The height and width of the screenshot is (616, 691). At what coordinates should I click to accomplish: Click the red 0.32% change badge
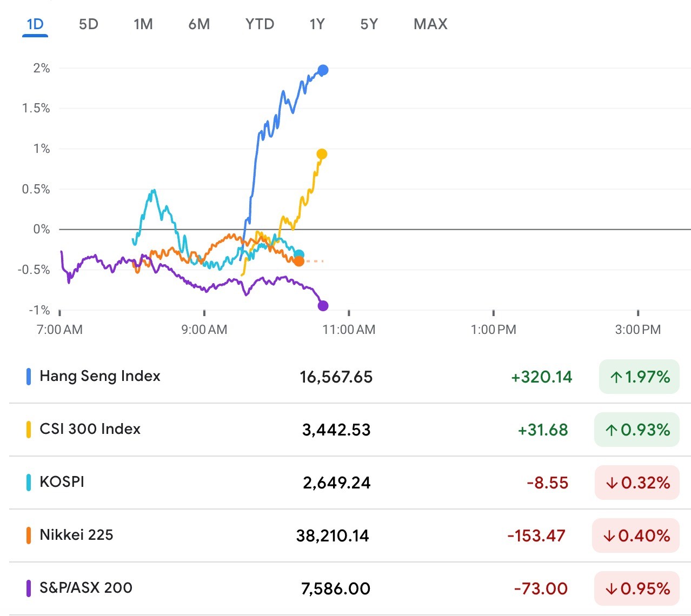click(x=637, y=483)
